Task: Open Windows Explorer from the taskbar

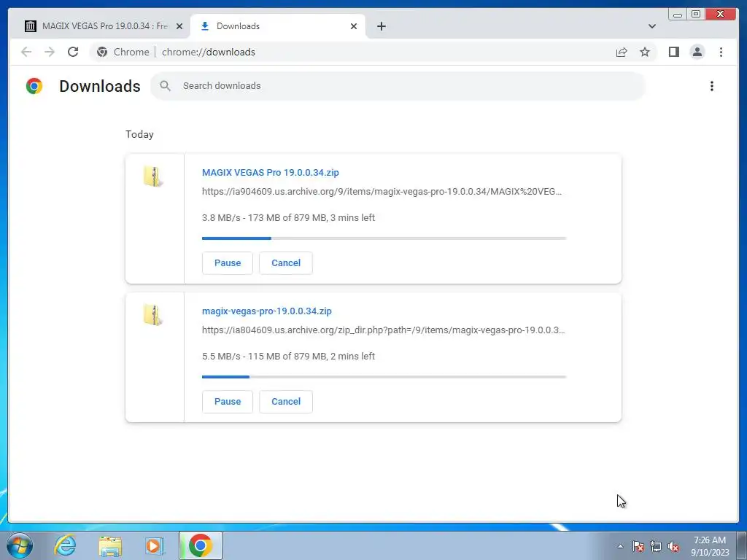Action: pyautogui.click(x=110, y=545)
